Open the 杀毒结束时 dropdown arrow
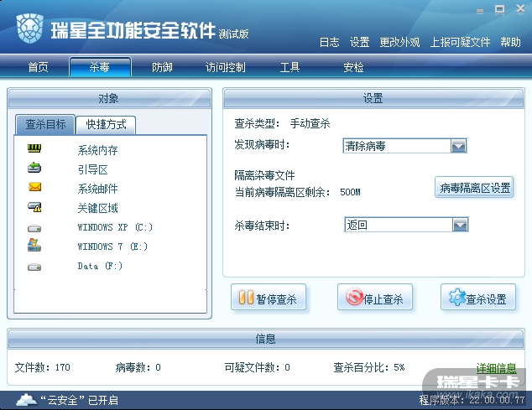Image resolution: width=532 pixels, height=410 pixels. pyautogui.click(x=460, y=225)
